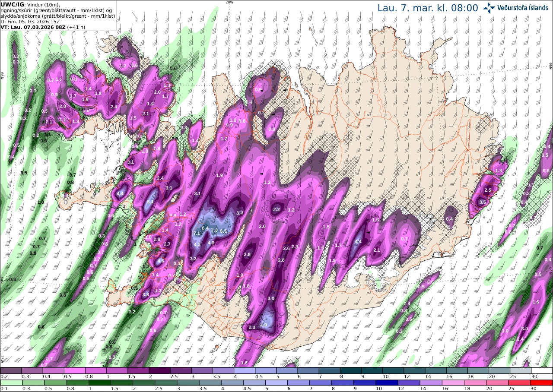Click the 2.5 value on the east coast
This screenshot has height=392, width=553.
click(488, 190)
